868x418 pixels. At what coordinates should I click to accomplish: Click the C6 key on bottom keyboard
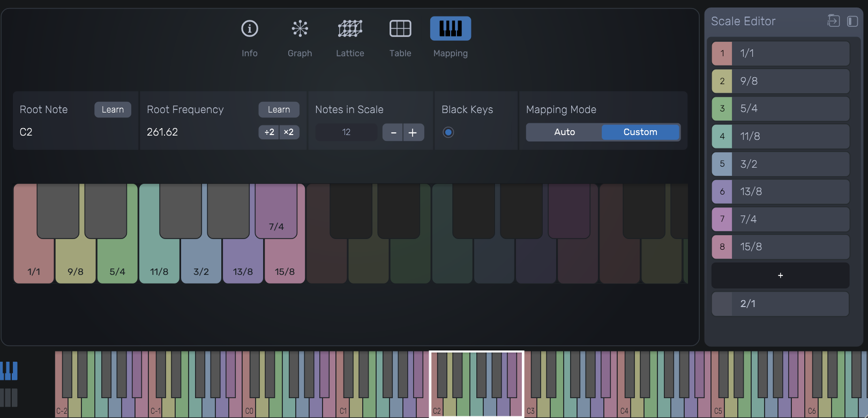[x=812, y=407]
